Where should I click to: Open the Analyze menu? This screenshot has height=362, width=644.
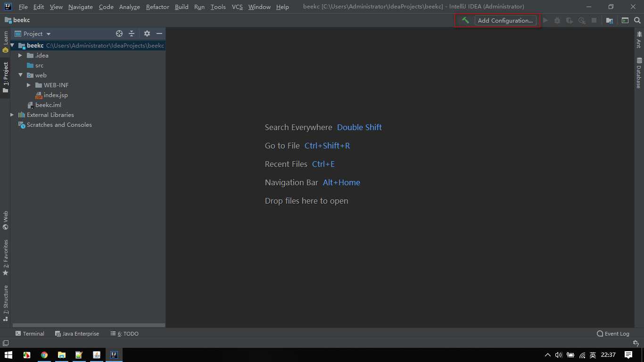[130, 7]
